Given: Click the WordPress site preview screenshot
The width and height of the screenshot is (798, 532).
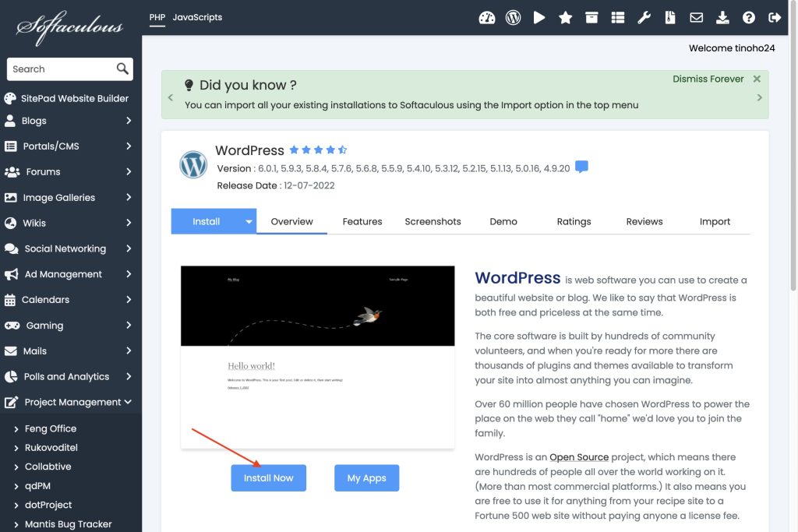Looking at the screenshot, I should pos(318,357).
